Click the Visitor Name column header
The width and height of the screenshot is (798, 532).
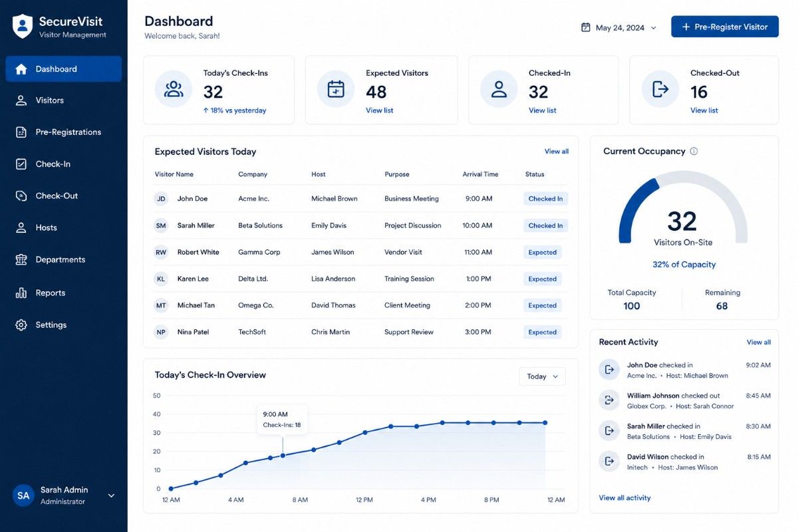click(x=174, y=174)
